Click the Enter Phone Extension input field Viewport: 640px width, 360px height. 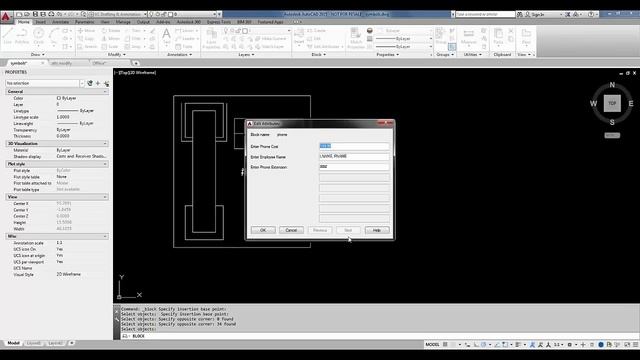[354, 167]
